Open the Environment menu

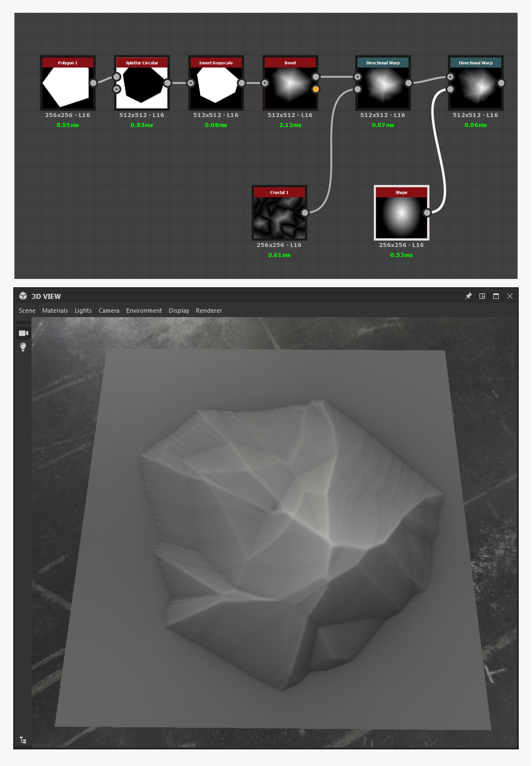(144, 310)
